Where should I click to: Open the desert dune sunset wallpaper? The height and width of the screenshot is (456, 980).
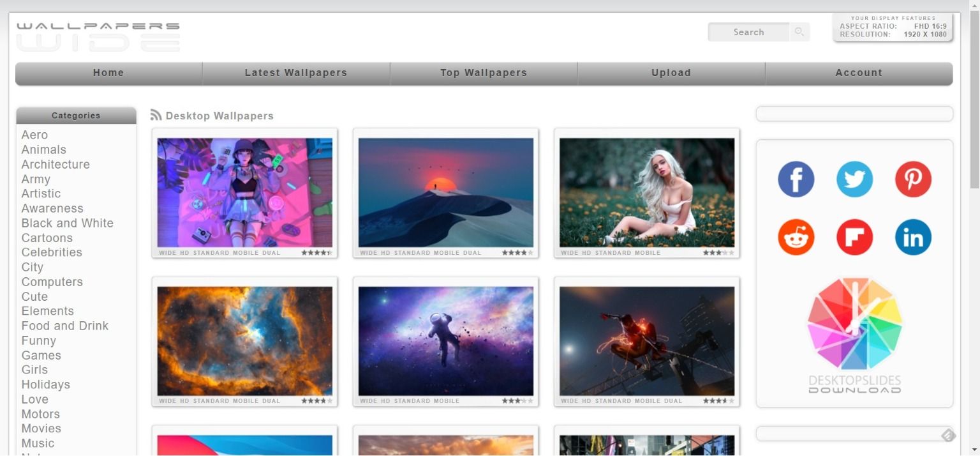(x=446, y=192)
